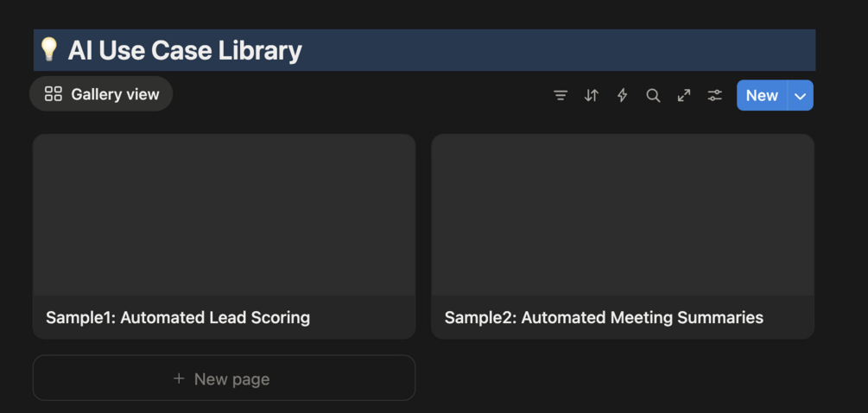Viewport: 868px width, 413px height.
Task: Click the AI Use Case Library title text
Action: tap(185, 50)
